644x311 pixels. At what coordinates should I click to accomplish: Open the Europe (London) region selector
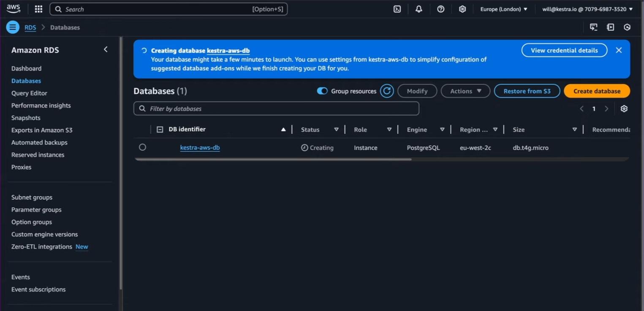pos(504,9)
